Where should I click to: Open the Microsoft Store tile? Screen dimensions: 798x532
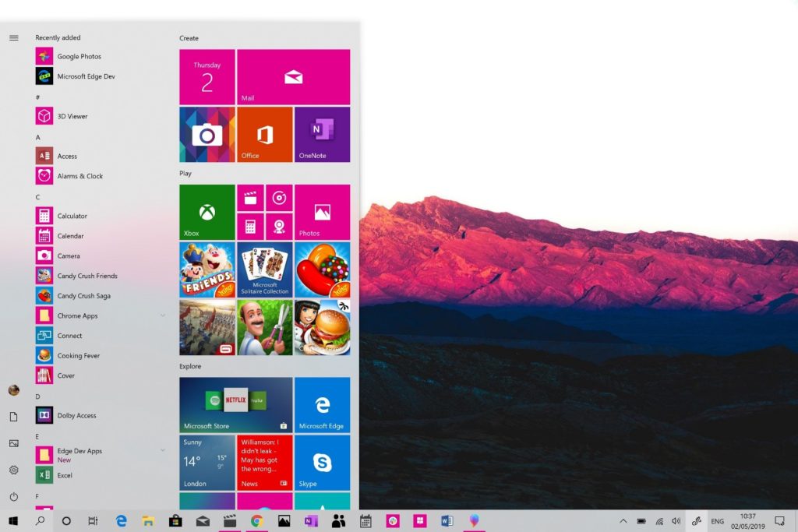pos(235,405)
